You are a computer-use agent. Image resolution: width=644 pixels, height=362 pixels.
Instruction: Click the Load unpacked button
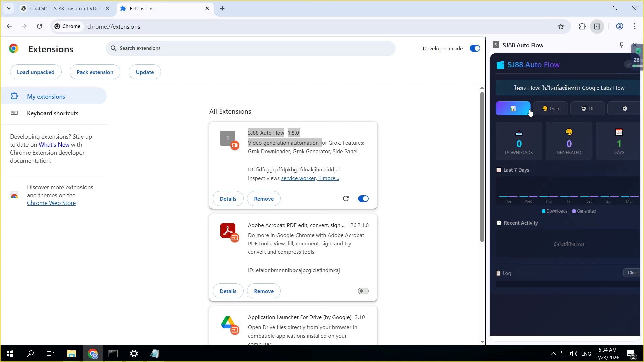coord(36,72)
